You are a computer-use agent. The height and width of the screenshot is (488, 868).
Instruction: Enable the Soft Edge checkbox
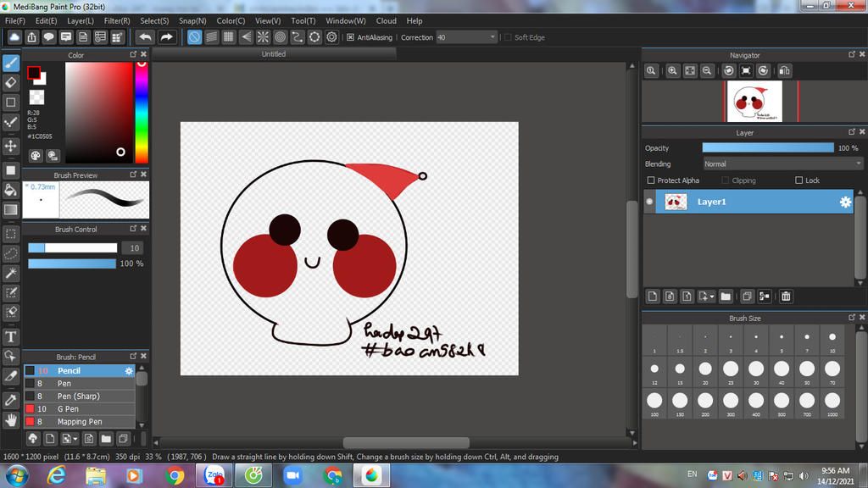pyautogui.click(x=508, y=37)
